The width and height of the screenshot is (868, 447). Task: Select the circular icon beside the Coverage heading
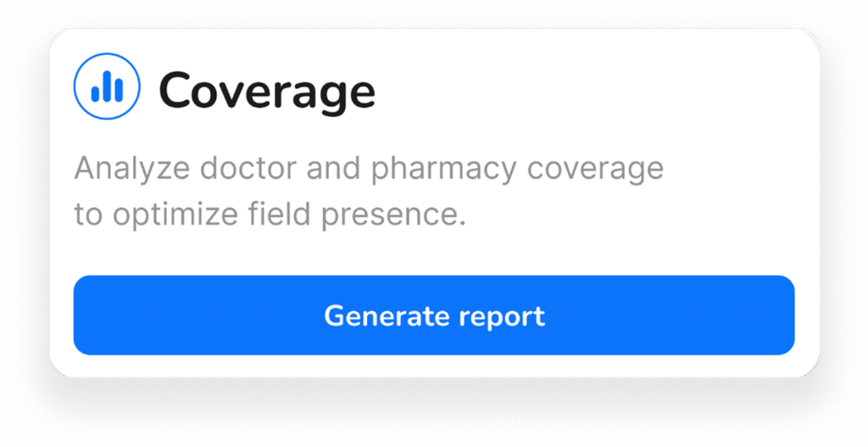(x=107, y=87)
